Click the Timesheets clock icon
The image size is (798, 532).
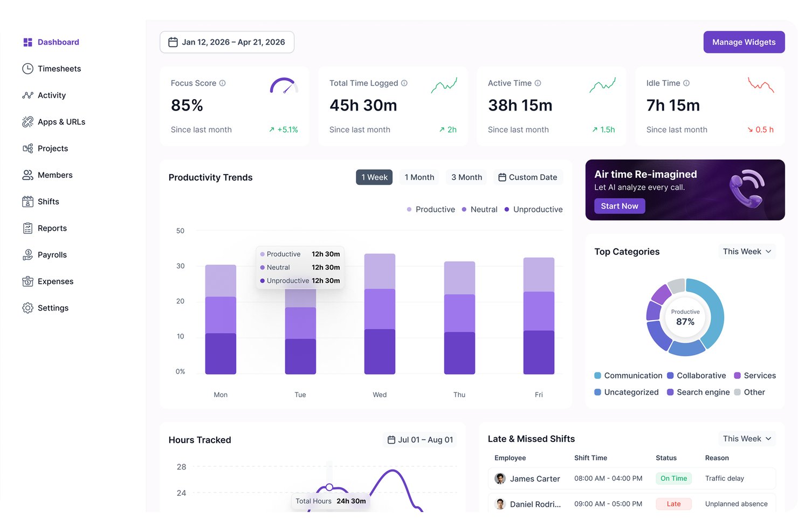pyautogui.click(x=27, y=68)
